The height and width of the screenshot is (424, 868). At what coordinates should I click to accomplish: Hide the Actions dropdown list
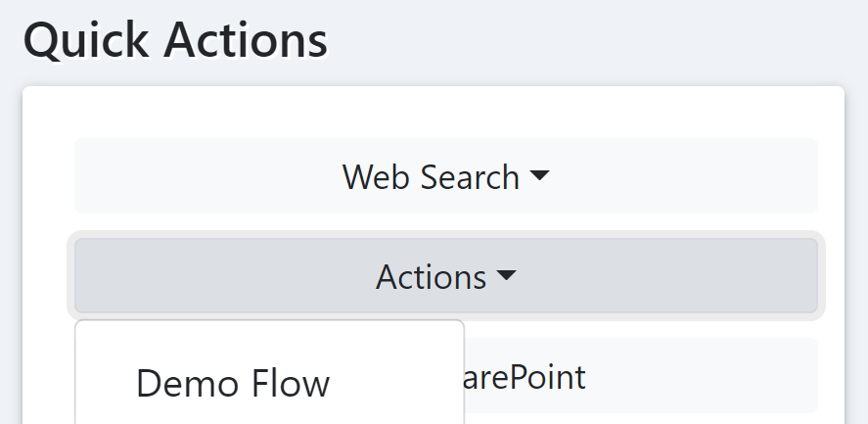tap(445, 277)
